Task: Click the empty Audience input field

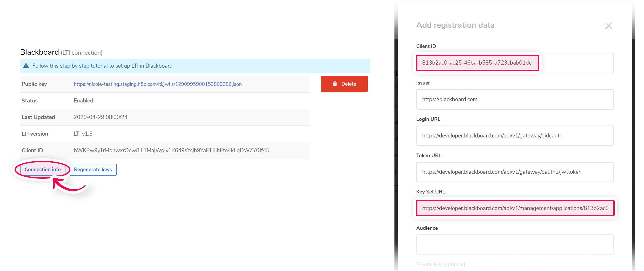Action: click(x=514, y=245)
